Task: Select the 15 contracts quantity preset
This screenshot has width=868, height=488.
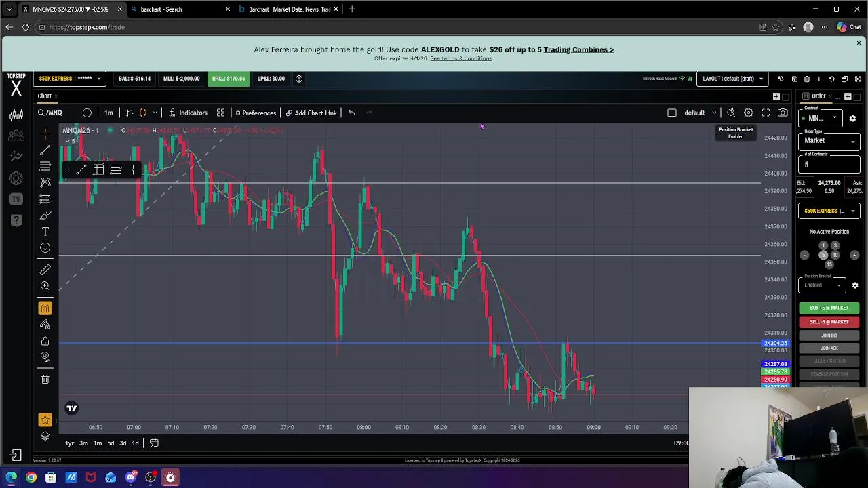Action: coord(829,264)
